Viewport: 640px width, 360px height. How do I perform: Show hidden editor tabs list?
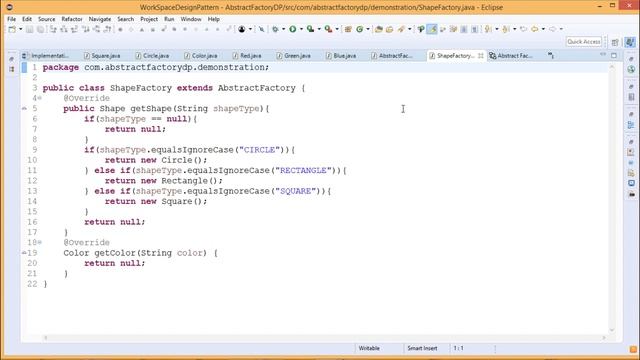(551, 56)
